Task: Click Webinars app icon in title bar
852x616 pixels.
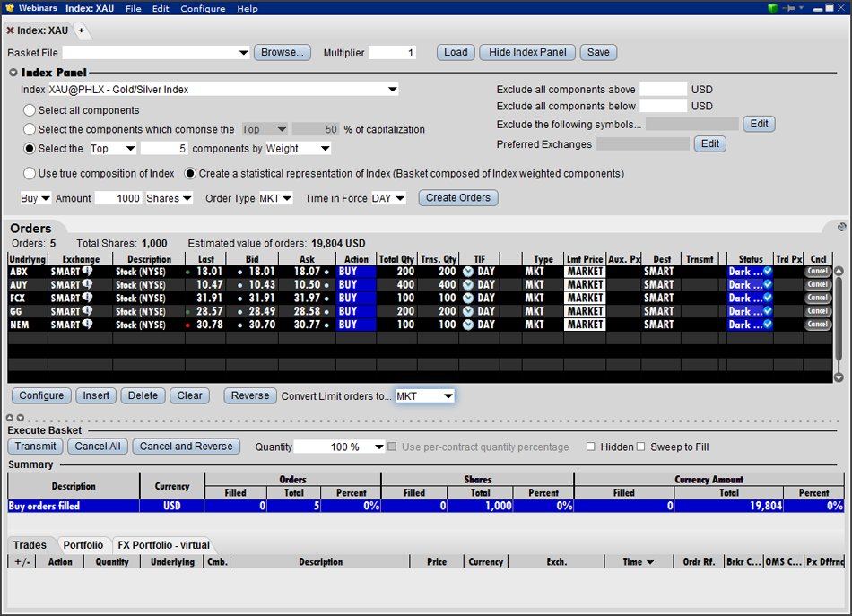Action: [x=10, y=8]
